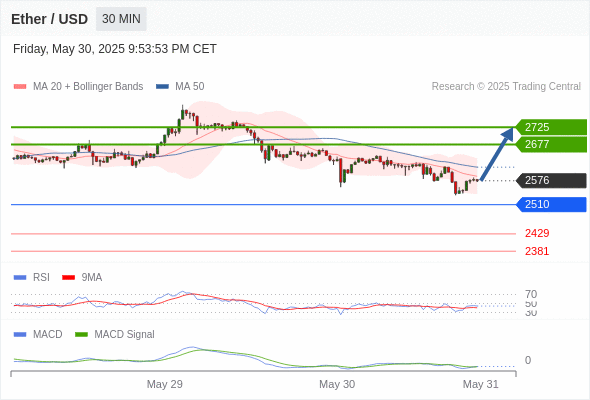590x400 pixels.
Task: Click the RSI blue legend marker
Action: 20,278
